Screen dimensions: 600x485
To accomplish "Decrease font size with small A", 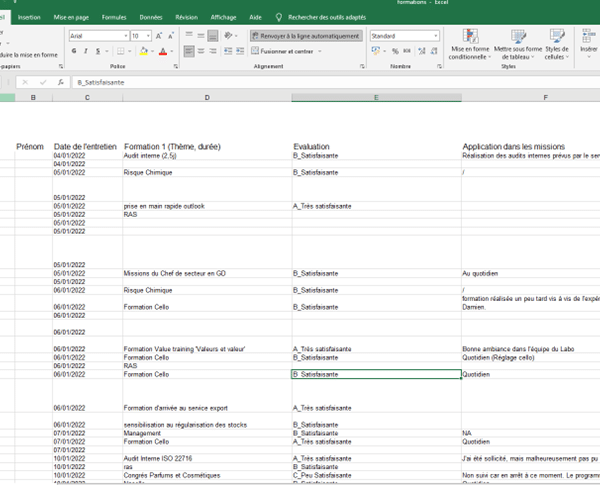I will click(x=171, y=36).
